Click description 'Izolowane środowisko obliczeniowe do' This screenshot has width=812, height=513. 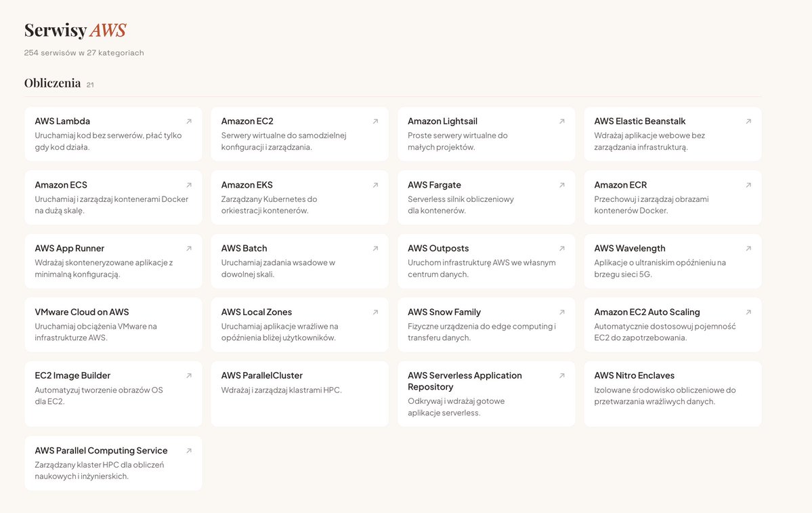click(x=665, y=390)
